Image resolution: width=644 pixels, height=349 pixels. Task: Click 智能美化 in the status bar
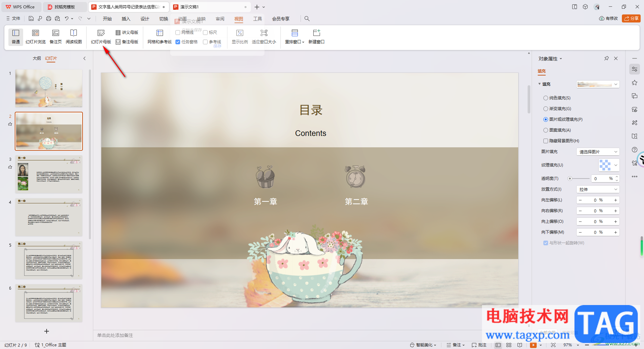(423, 345)
